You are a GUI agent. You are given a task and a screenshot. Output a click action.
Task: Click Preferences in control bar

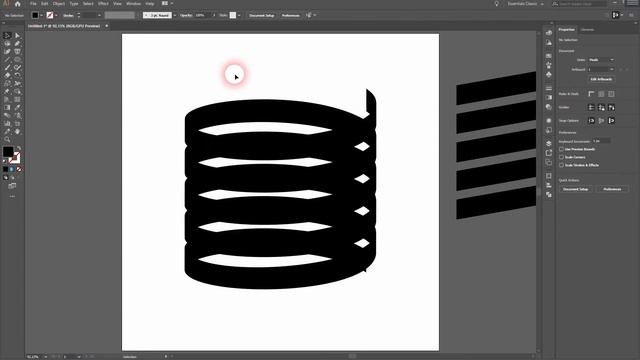click(x=291, y=16)
